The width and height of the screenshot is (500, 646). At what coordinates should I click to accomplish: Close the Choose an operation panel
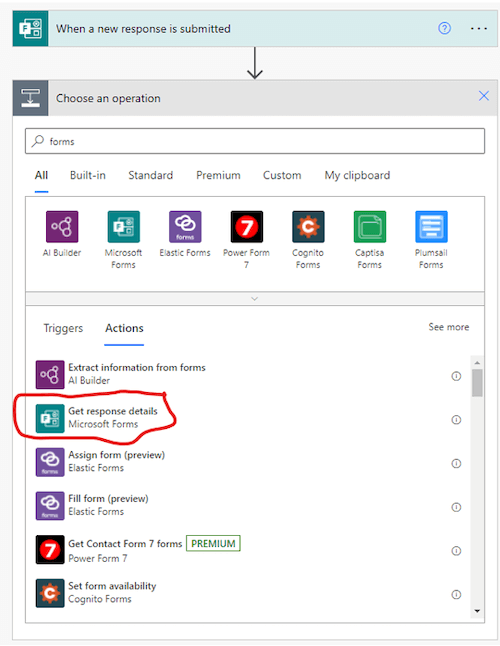(484, 96)
